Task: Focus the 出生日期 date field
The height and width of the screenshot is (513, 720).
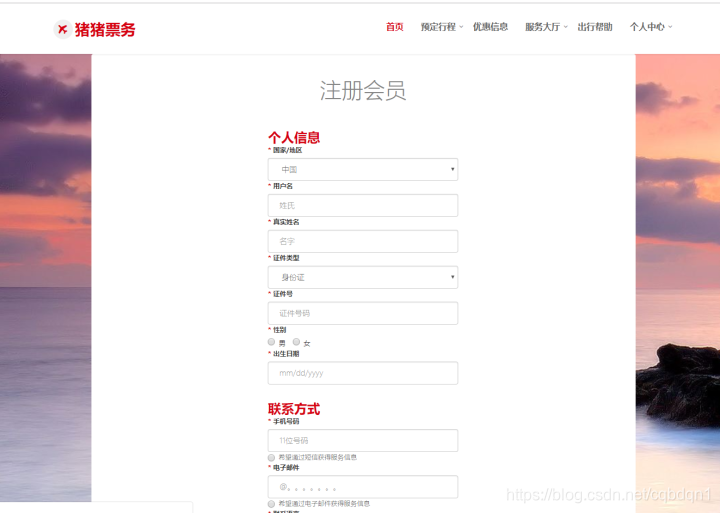Action: pyautogui.click(x=363, y=373)
